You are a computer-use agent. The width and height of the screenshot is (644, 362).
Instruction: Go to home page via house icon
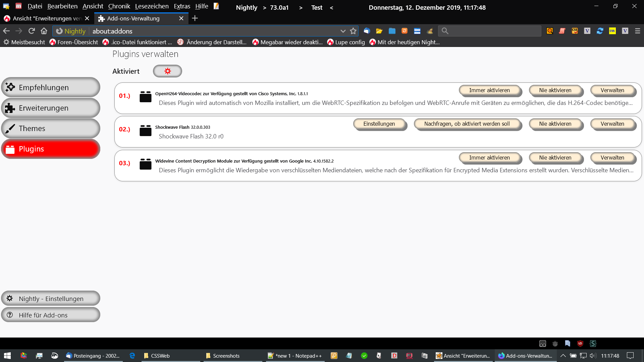pyautogui.click(x=44, y=31)
